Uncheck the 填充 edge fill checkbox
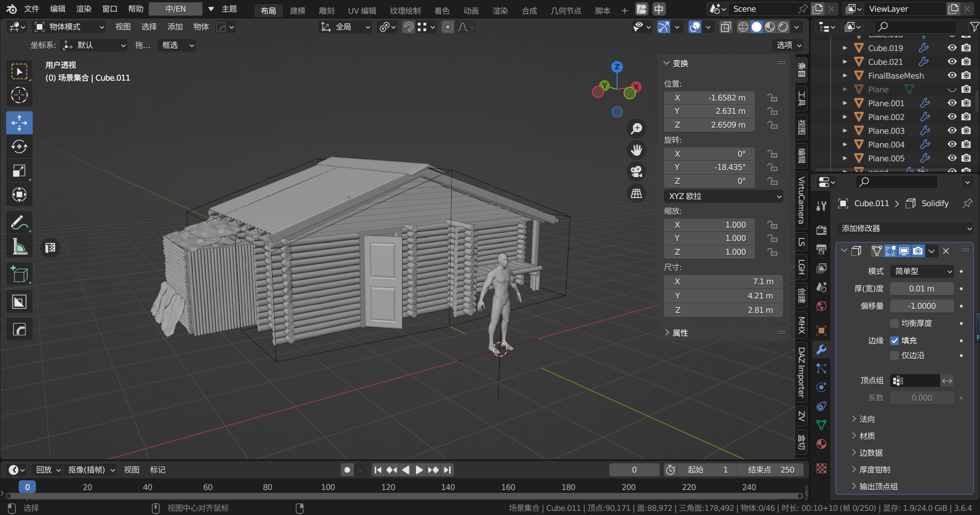980x515 pixels. [894, 340]
